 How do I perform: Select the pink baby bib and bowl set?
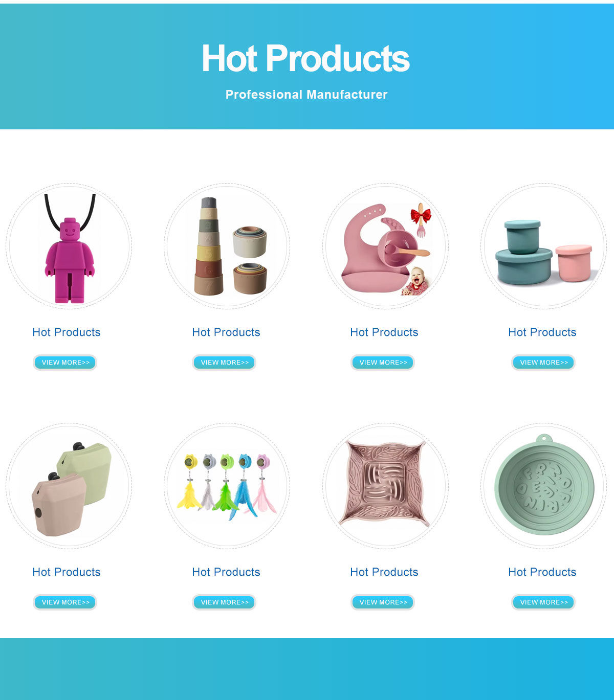pos(385,246)
